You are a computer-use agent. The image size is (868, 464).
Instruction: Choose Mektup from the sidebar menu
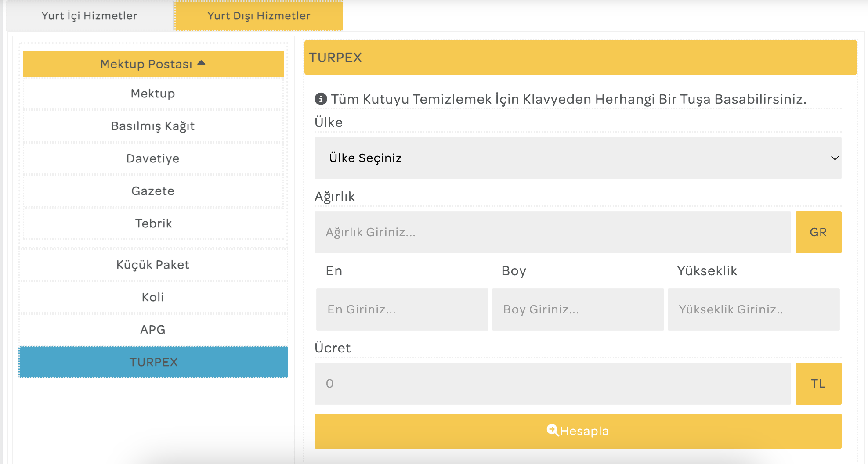[x=153, y=94]
